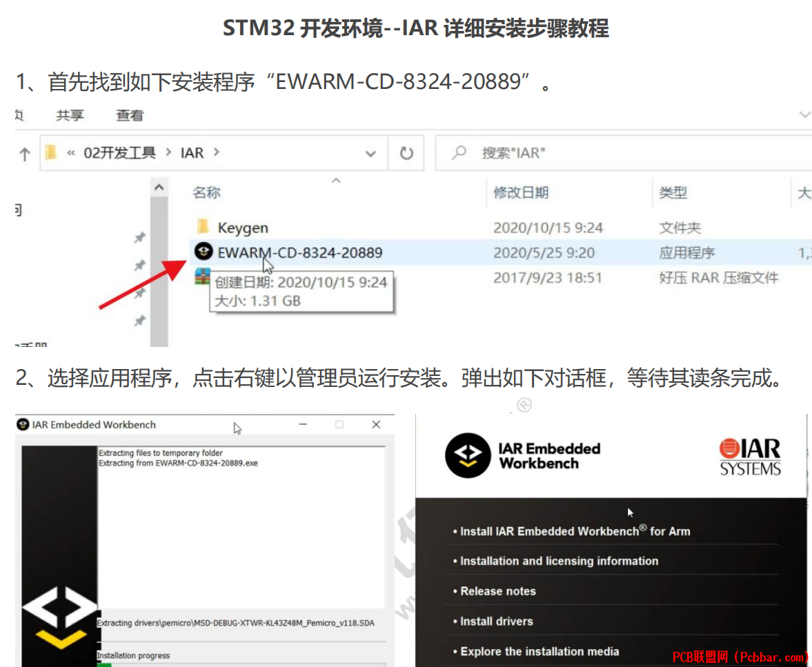Click the search magnifier icon

click(458, 152)
